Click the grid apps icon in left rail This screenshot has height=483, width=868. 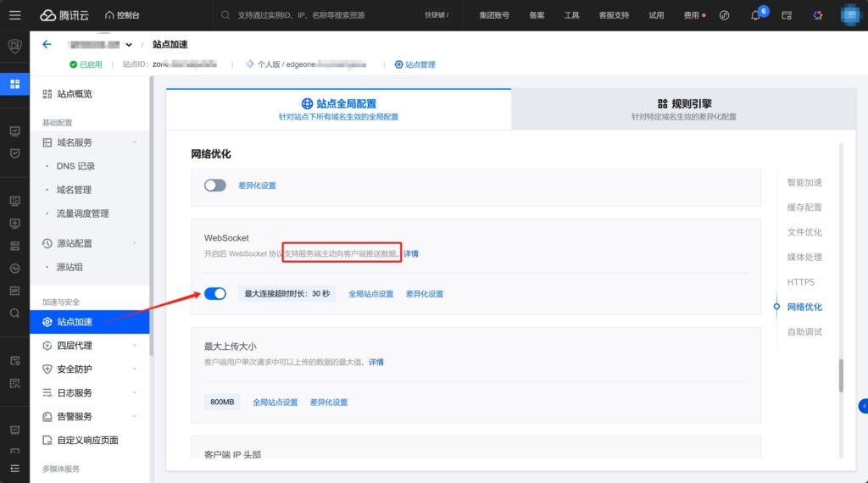tap(14, 84)
